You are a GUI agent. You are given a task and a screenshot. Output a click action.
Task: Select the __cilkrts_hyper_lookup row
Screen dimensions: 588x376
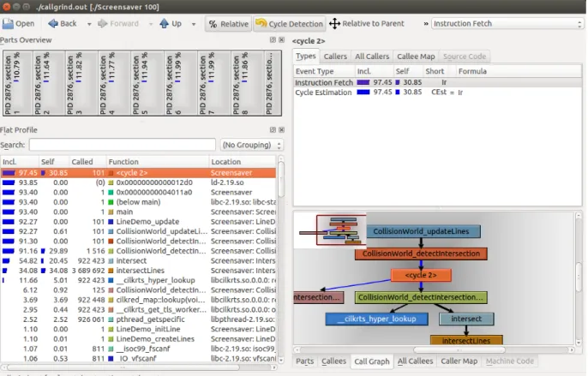[x=138, y=280]
